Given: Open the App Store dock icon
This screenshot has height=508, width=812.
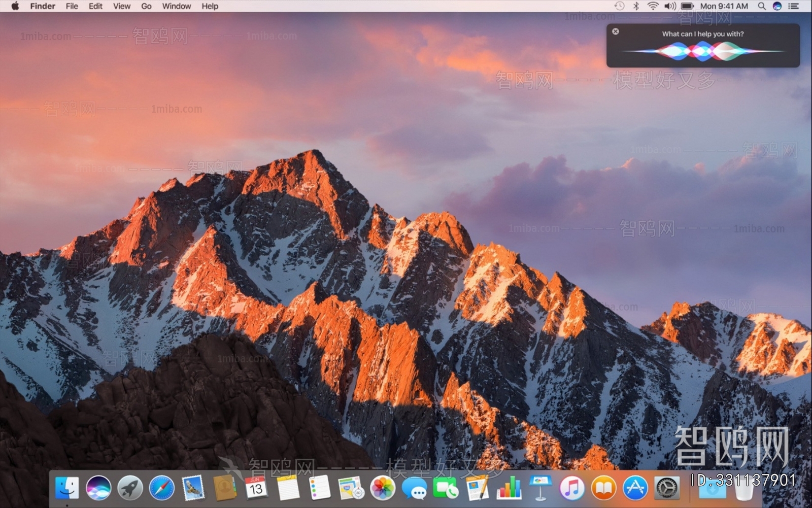Looking at the screenshot, I should [x=635, y=488].
